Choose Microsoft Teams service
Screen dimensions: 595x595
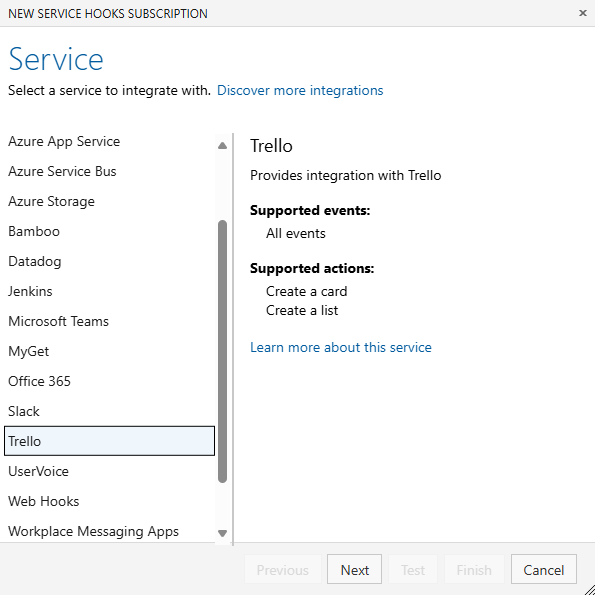click(x=109, y=321)
